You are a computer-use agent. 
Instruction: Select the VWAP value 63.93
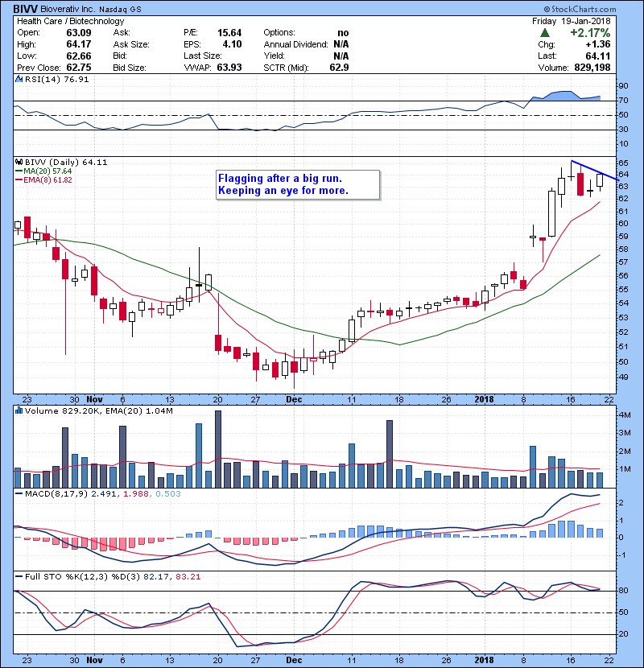coord(229,68)
